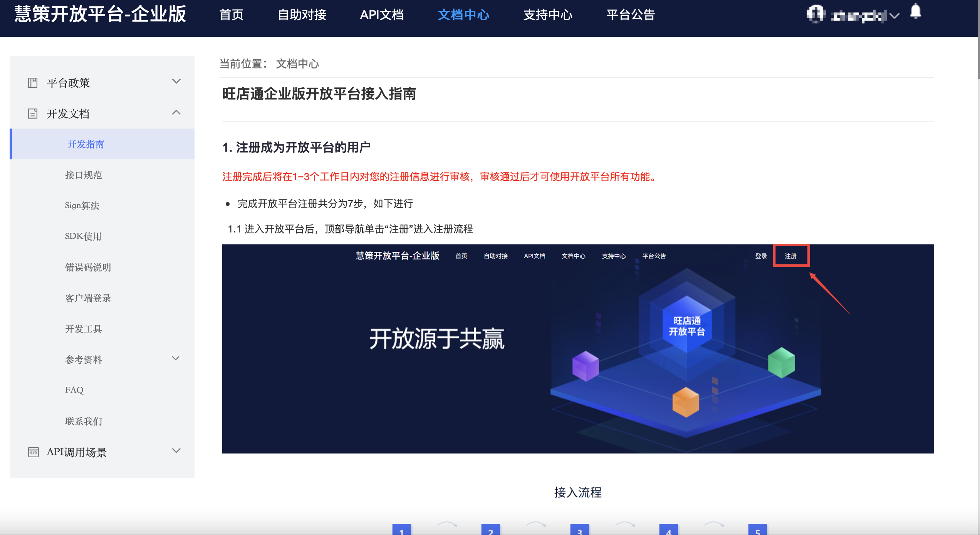Click the 开发文档 document icon

pyautogui.click(x=33, y=114)
